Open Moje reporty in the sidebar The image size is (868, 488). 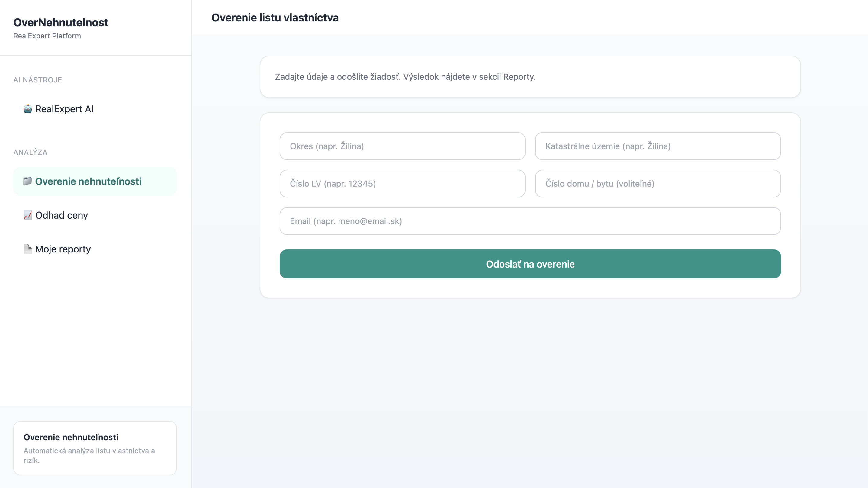tap(95, 249)
